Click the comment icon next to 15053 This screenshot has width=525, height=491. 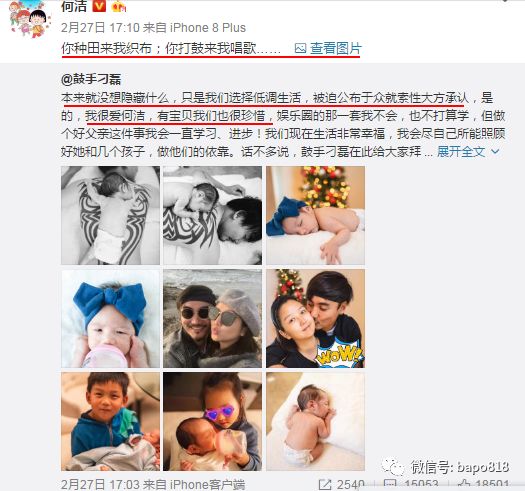(x=389, y=485)
